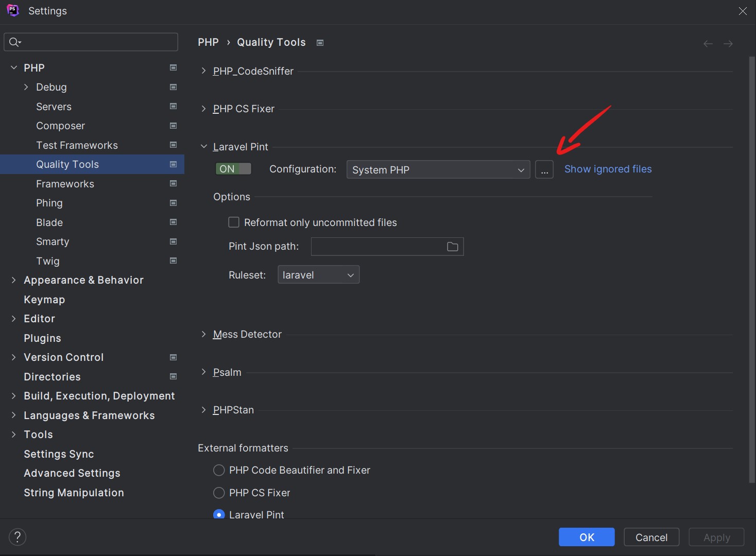Click Show ignored files link
Screen dimensions: 756x556
coord(608,169)
